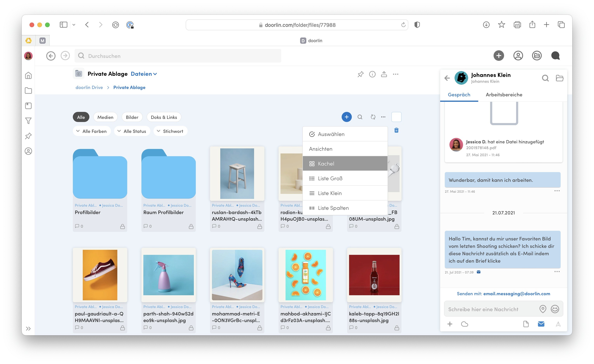Switch to Gespräch tab
The width and height of the screenshot is (594, 364).
[459, 95]
